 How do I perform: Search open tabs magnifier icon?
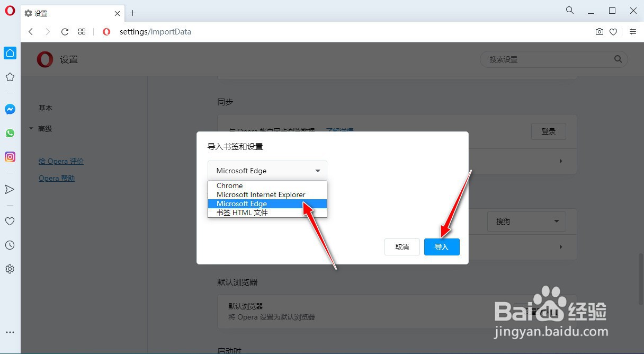(570, 10)
